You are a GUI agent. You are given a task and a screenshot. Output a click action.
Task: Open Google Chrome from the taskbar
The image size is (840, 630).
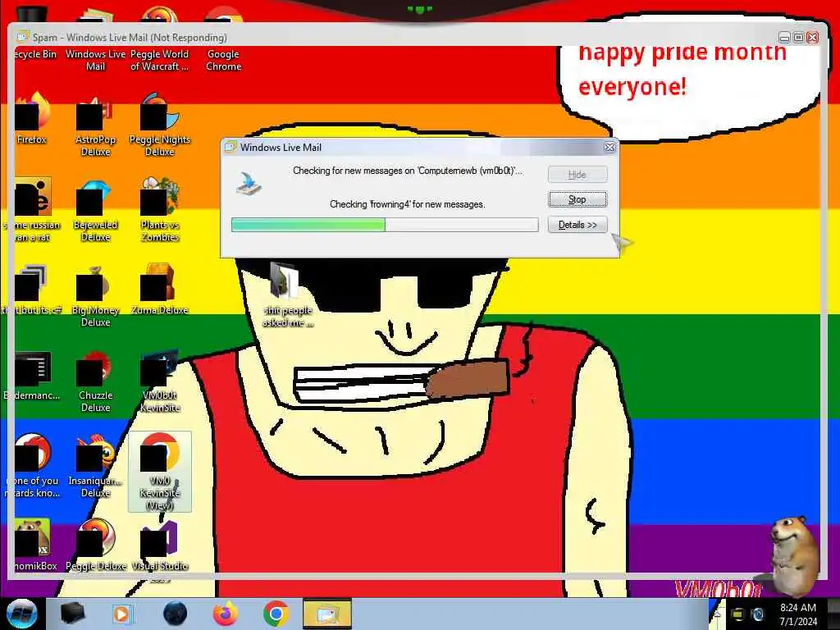pyautogui.click(x=276, y=614)
